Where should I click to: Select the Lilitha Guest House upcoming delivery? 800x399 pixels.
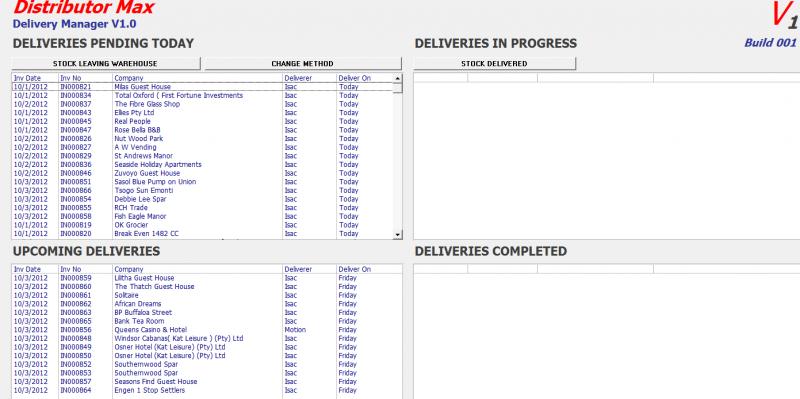coord(207,278)
